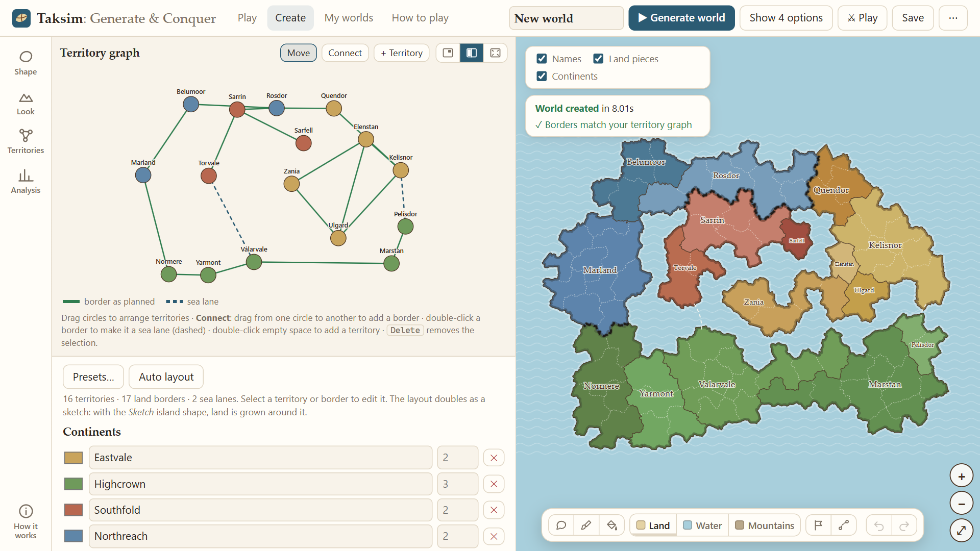The width and height of the screenshot is (980, 551).
Task: Go to the My worlds tab
Action: (349, 18)
